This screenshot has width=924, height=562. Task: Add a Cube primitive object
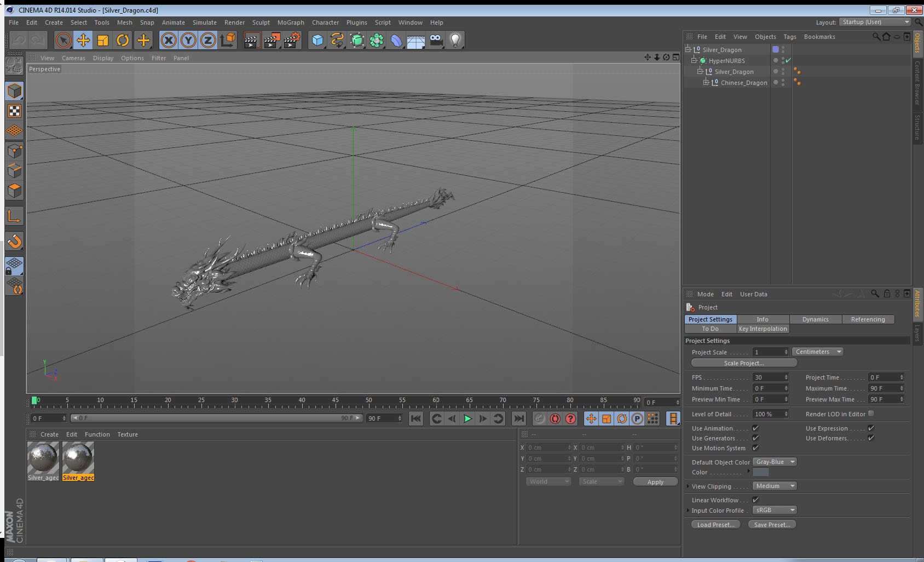(x=317, y=40)
